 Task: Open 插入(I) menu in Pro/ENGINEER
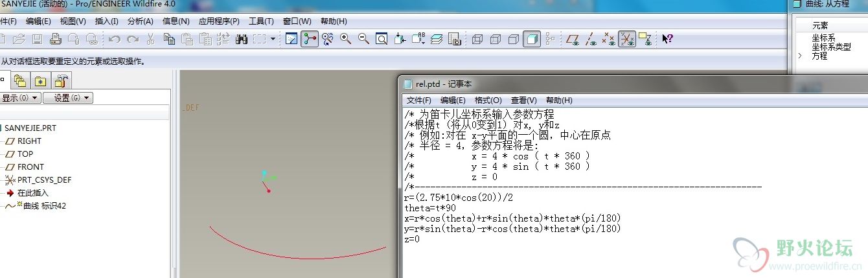coord(107,21)
